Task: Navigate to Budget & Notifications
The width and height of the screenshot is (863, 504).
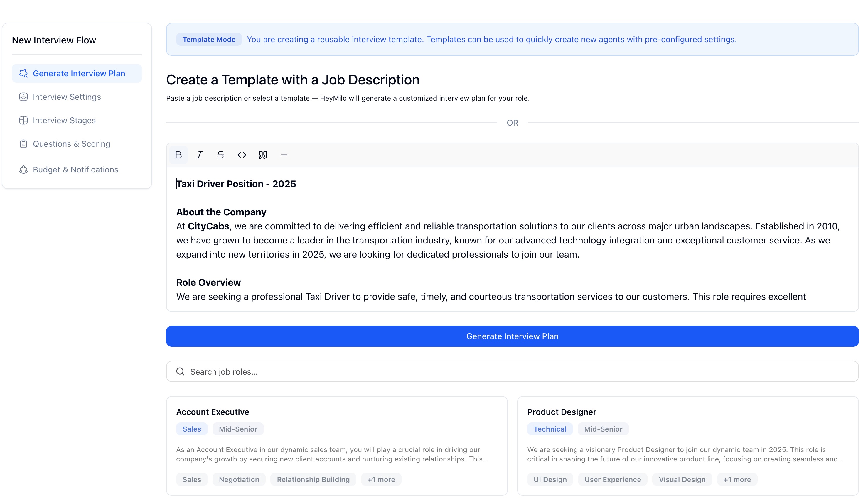Action: click(75, 170)
